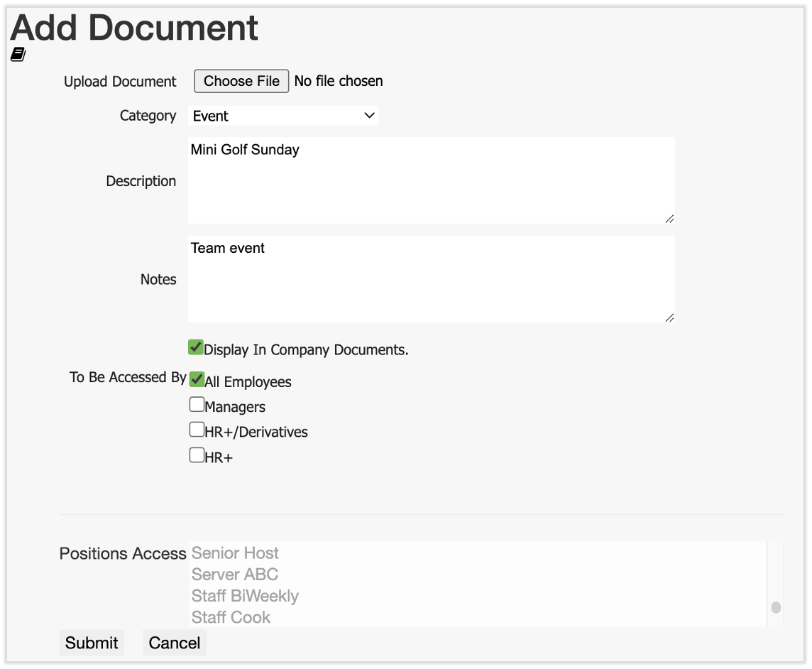The image size is (812, 669).
Task: Uncheck Display In Company Documents
Action: click(196, 347)
